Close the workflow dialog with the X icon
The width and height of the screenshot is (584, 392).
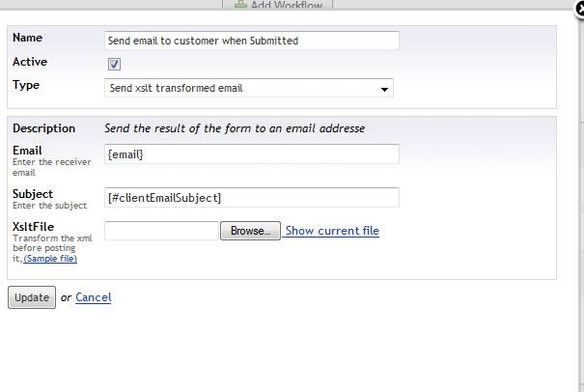point(579,8)
